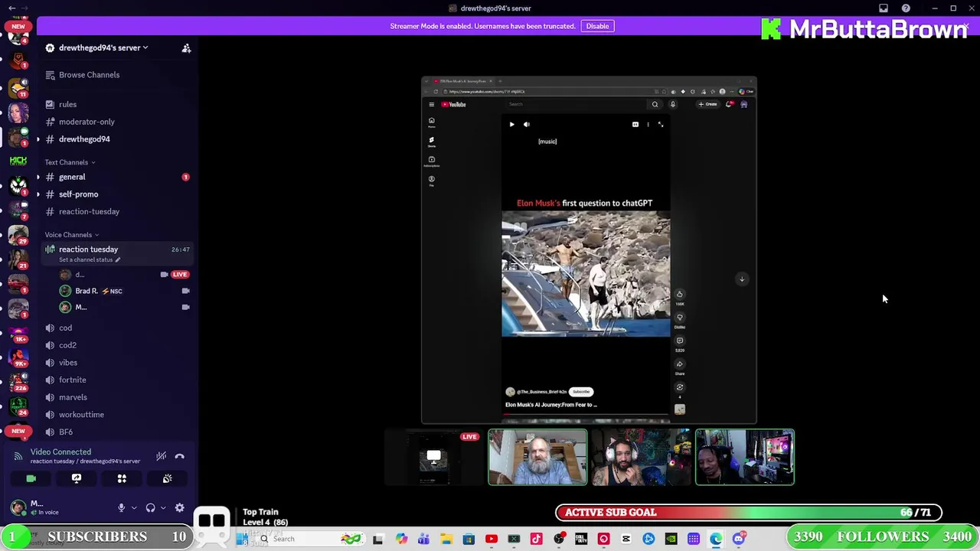Open OBS Studio from the taskbar
Viewport: 980px width, 551px height.
[559, 539]
